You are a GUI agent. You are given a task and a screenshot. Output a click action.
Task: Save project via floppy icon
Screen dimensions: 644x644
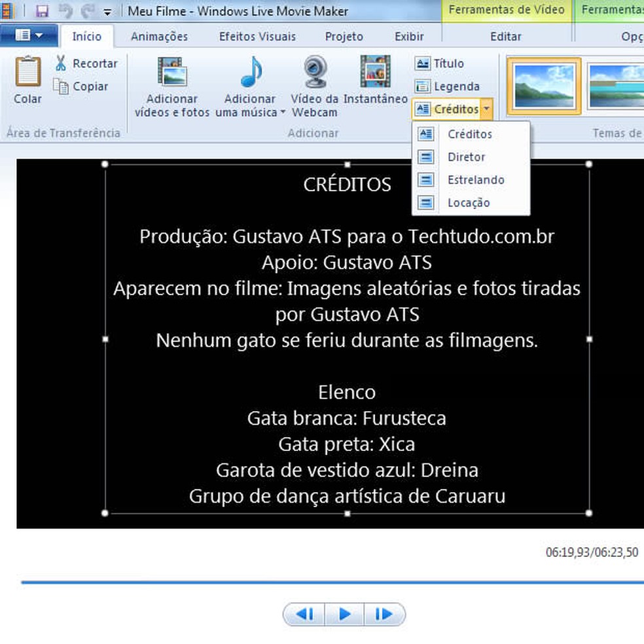[x=42, y=10]
